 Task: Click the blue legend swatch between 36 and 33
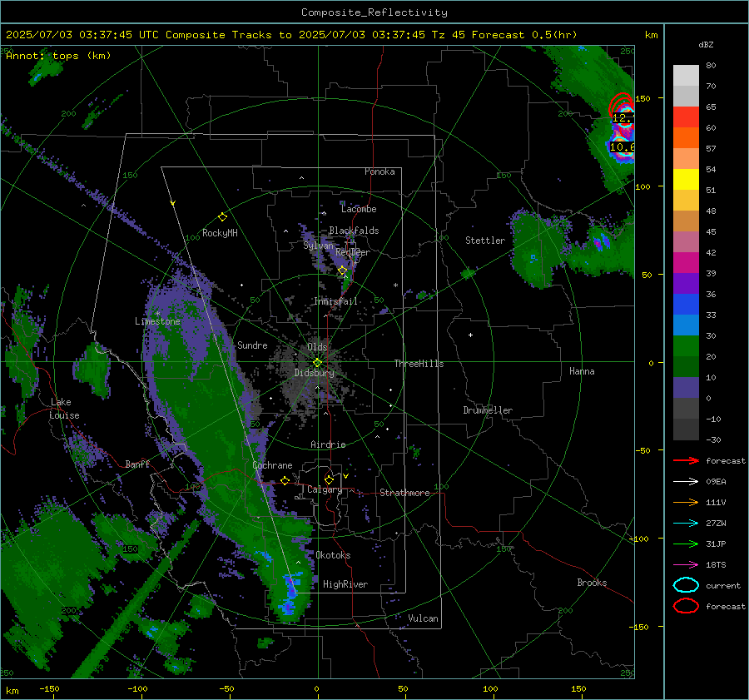[686, 305]
